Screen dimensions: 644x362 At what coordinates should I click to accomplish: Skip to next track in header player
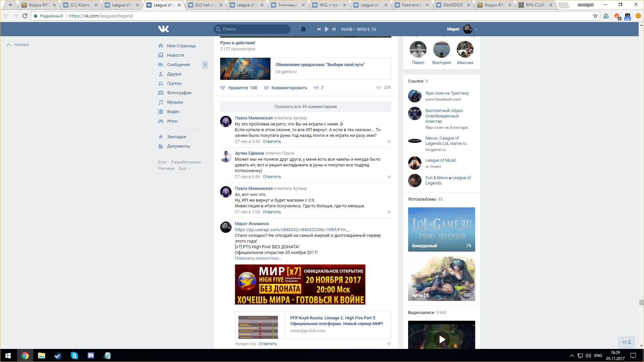334,29
